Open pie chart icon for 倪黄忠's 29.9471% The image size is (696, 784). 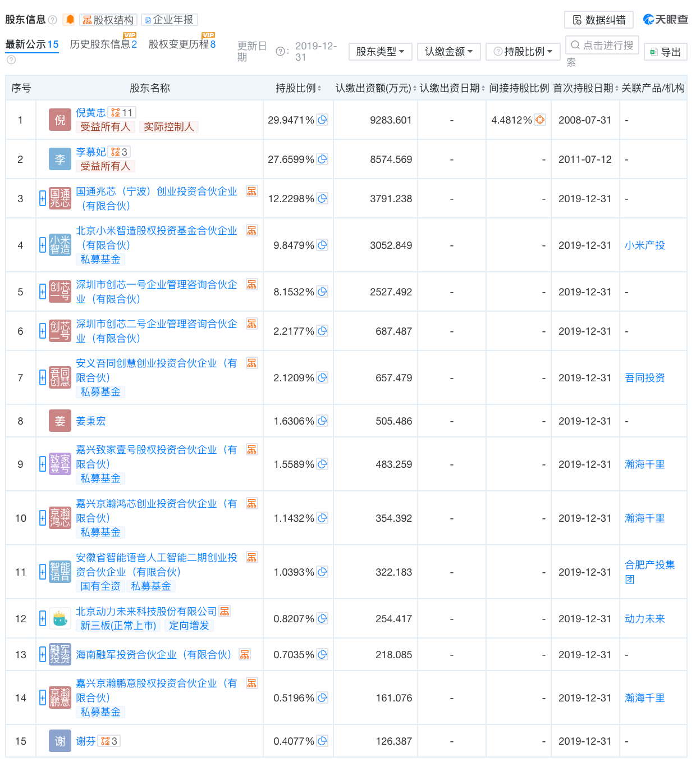(322, 120)
